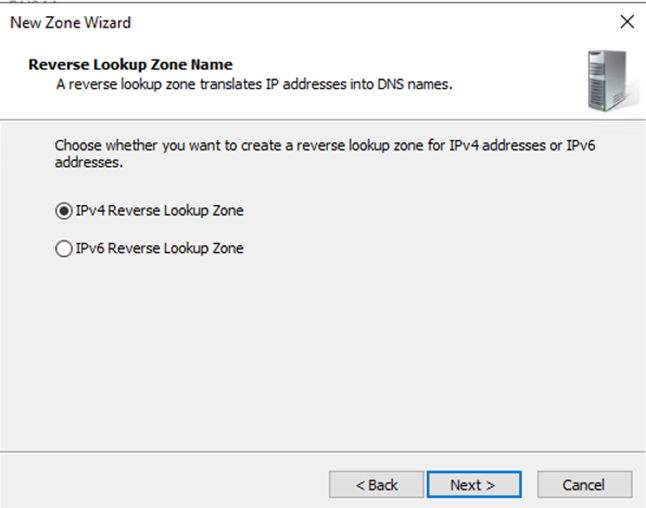
Task: Click the "<" arrow on the Back button
Action: (x=360, y=485)
